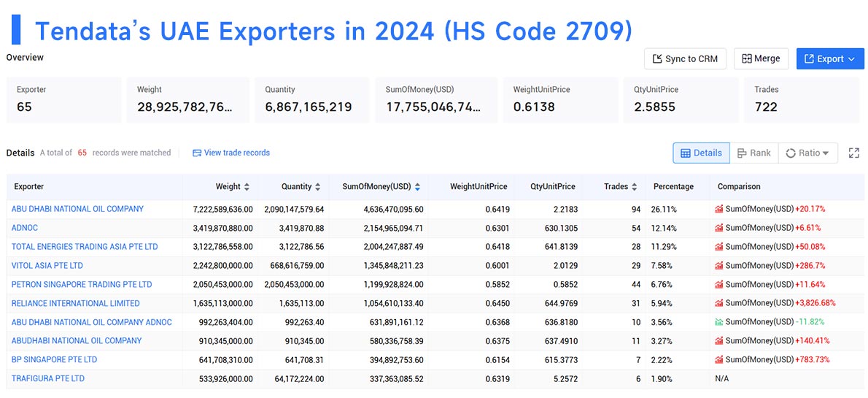
Task: Click WeightUnitPrice value 0.5852 for Petron
Action: [x=497, y=284]
